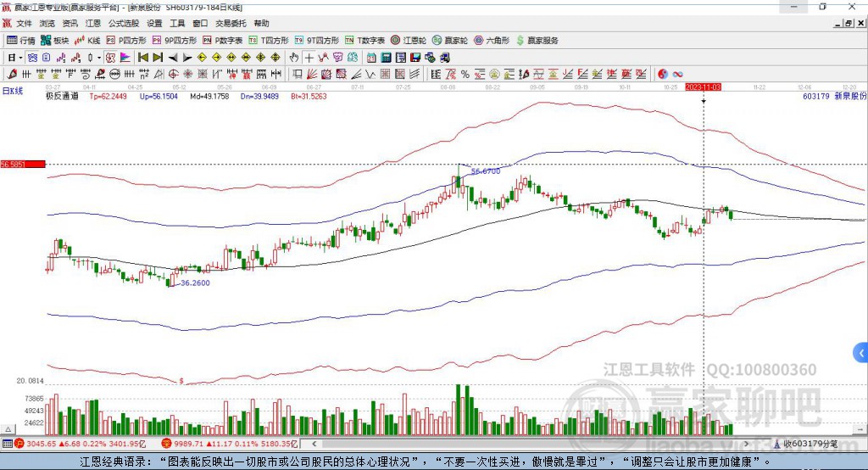Expand the blue side panel chevron
The height and width of the screenshot is (470, 868).
click(861, 353)
